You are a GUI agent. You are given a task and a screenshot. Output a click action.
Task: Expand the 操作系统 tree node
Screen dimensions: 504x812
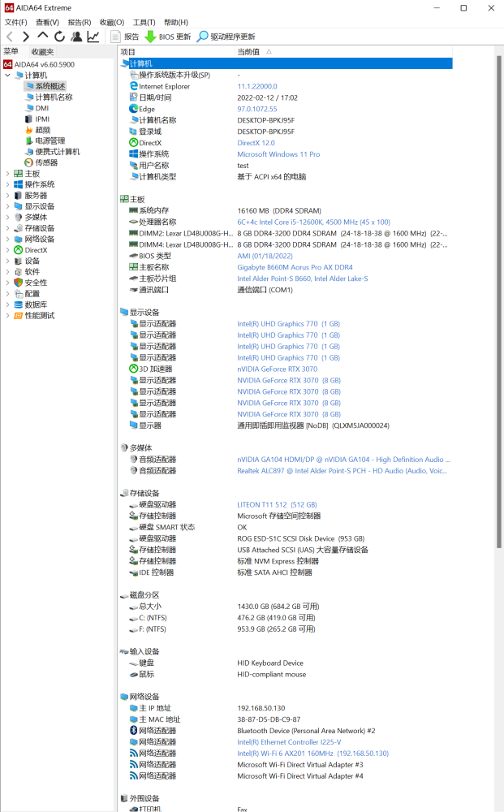coord(8,184)
